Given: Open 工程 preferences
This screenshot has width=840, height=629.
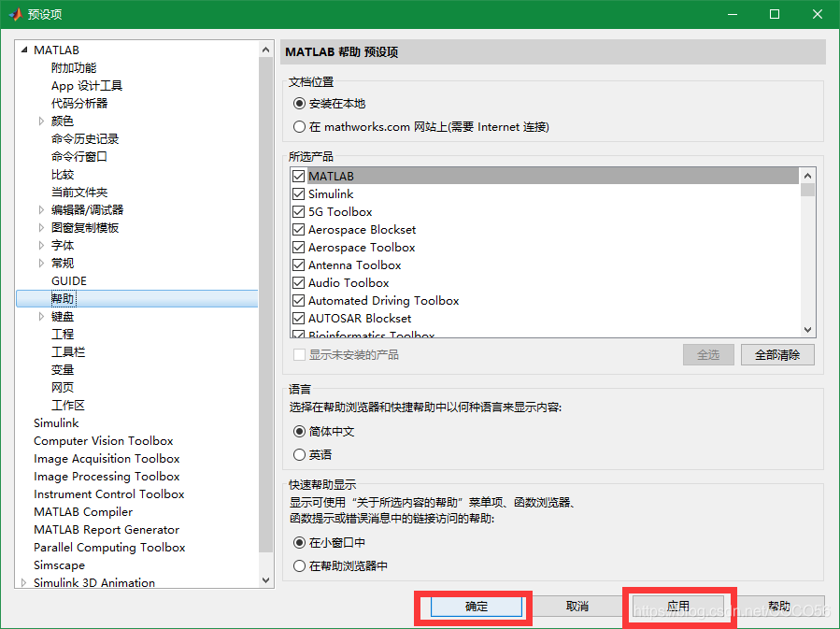Looking at the screenshot, I should pyautogui.click(x=63, y=335).
